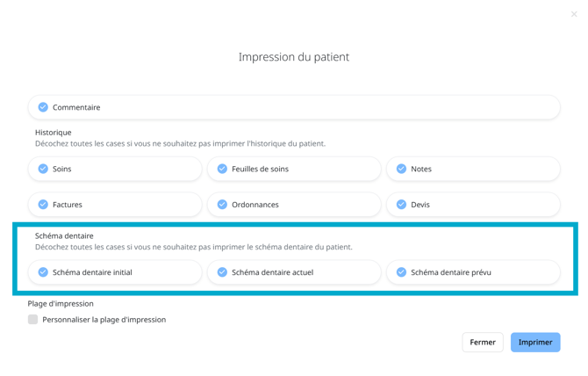Close the dialog with the X icon
This screenshot has width=588, height=376.
574,14
